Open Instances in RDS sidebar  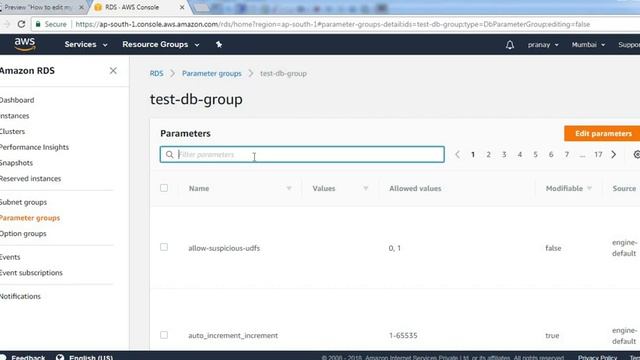[15, 116]
